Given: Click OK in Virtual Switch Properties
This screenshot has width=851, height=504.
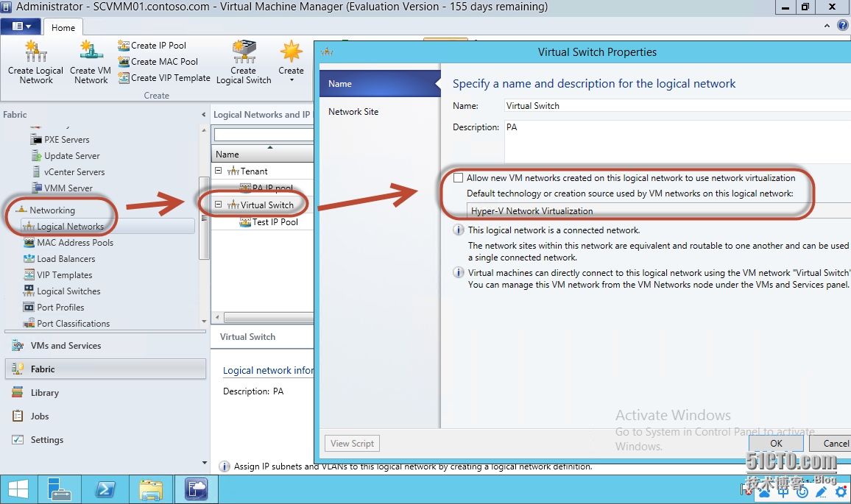Looking at the screenshot, I should [x=776, y=443].
